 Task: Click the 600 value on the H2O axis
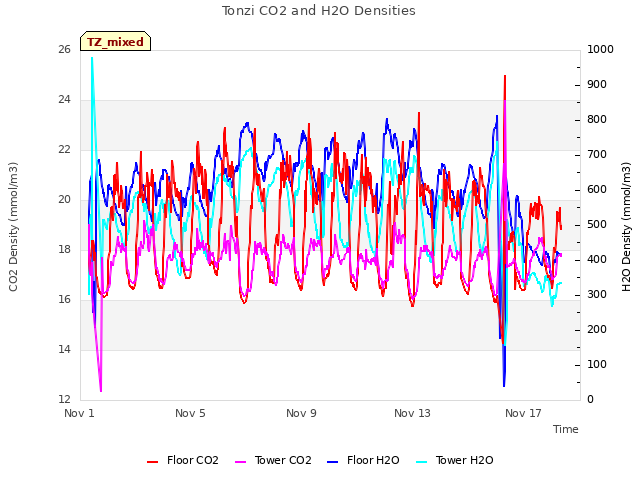click(597, 190)
